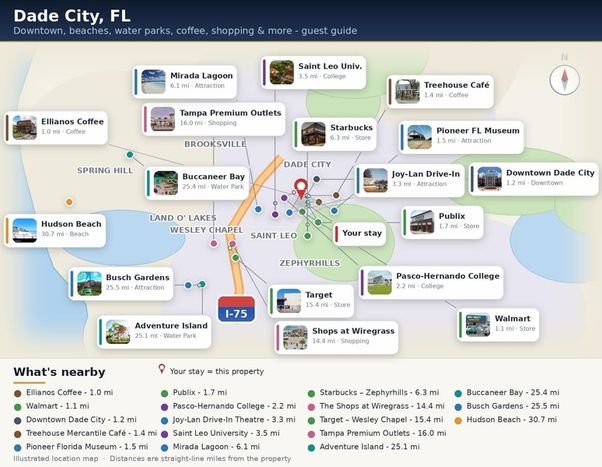Open the Downtown Dade City card

click(x=534, y=179)
